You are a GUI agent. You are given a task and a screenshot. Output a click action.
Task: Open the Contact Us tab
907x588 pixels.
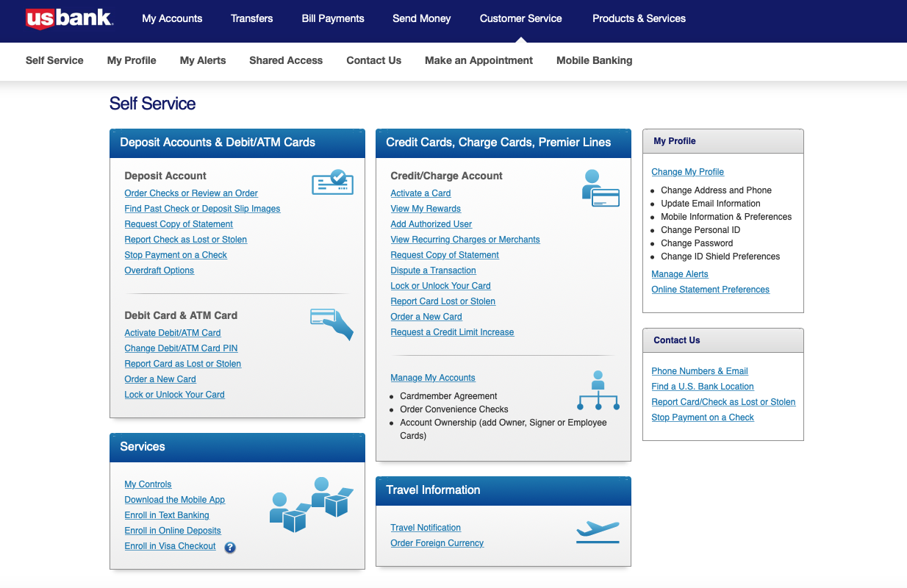pyautogui.click(x=374, y=60)
